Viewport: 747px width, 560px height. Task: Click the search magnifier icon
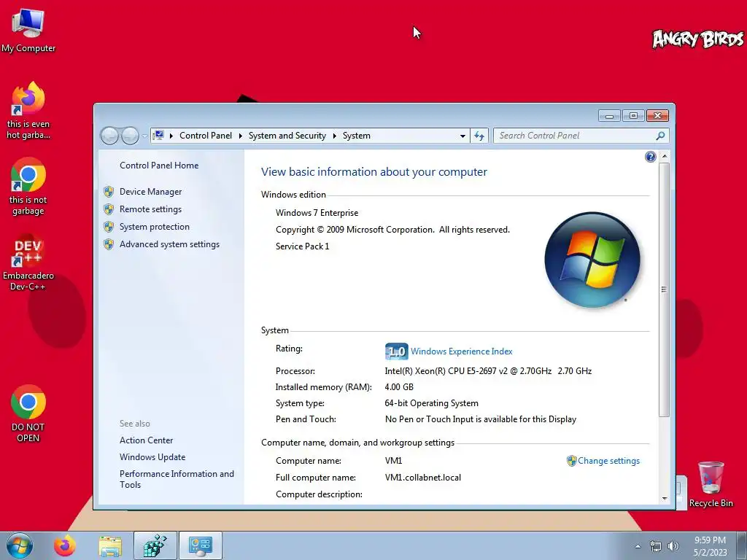[660, 136]
